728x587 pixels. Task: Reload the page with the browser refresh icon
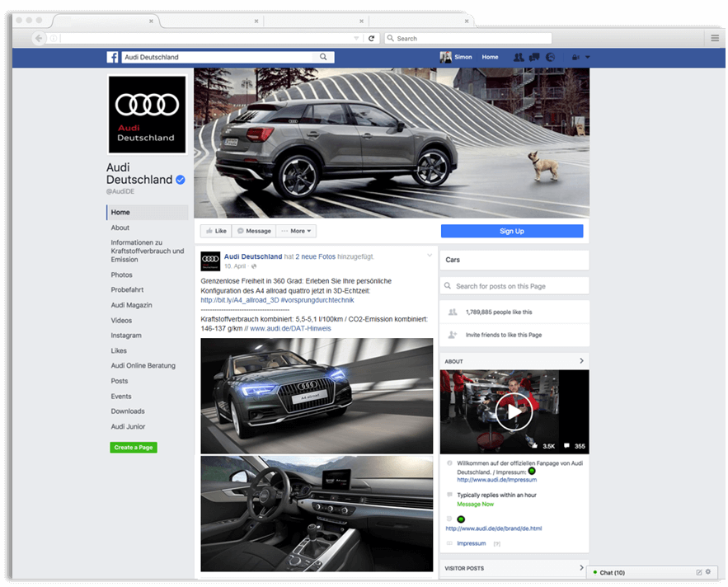coord(372,38)
